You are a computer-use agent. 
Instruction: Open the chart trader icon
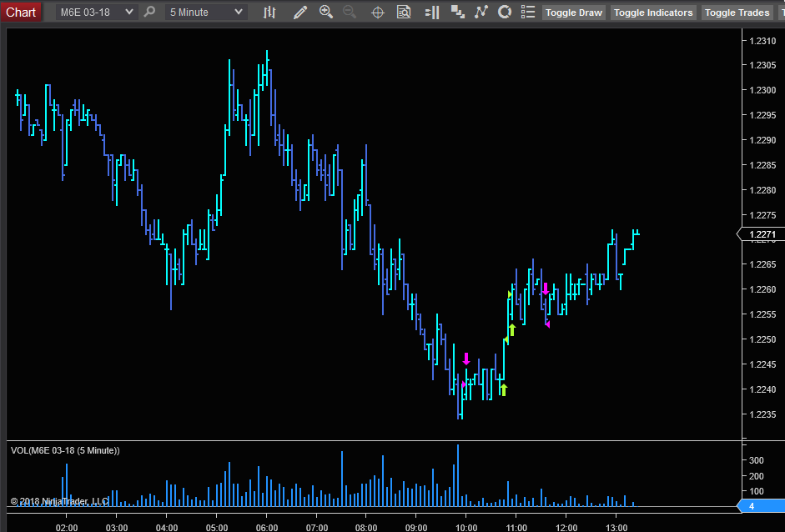[x=432, y=12]
